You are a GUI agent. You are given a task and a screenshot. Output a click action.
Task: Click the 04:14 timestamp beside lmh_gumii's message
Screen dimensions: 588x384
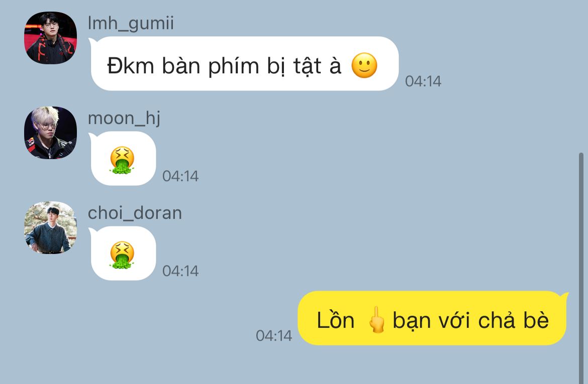click(423, 81)
